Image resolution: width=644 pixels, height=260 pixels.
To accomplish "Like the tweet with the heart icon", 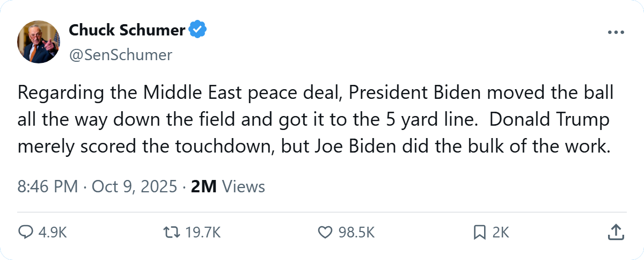I will click(x=325, y=232).
